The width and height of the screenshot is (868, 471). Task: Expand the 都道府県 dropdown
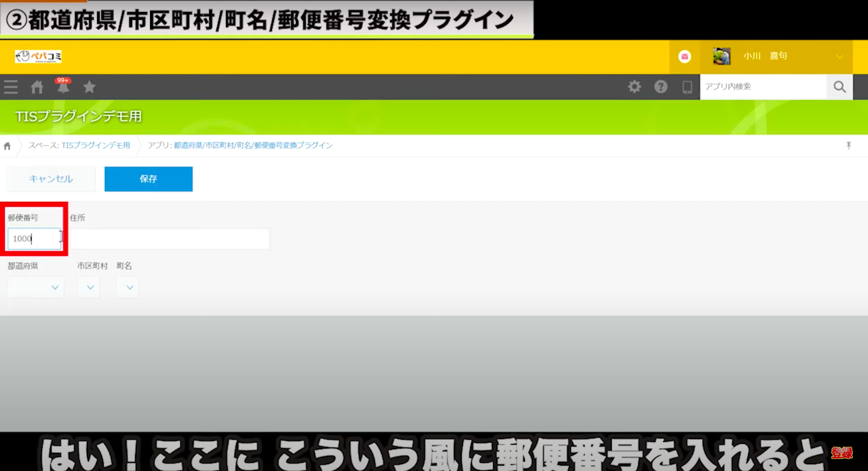pyautogui.click(x=36, y=288)
